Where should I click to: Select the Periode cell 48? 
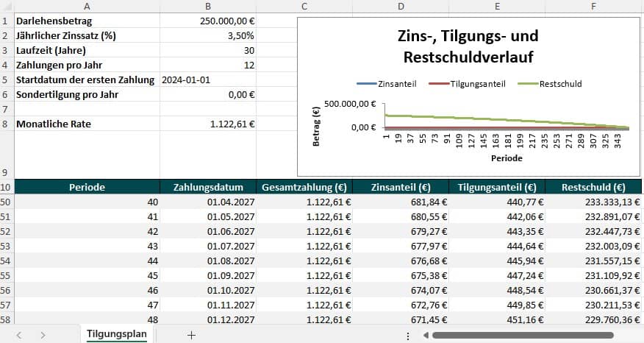(87, 319)
